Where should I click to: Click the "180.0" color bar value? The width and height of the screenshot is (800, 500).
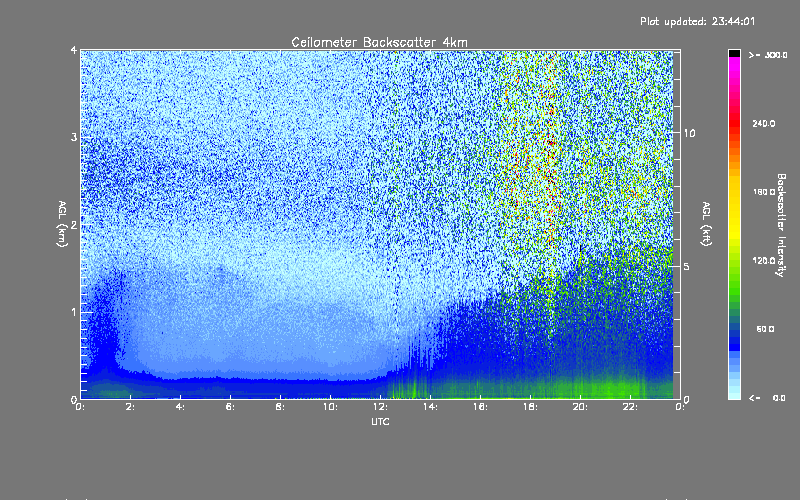(764, 192)
